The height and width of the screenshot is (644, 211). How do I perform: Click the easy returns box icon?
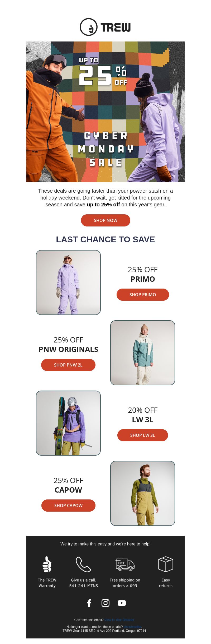pyautogui.click(x=166, y=564)
